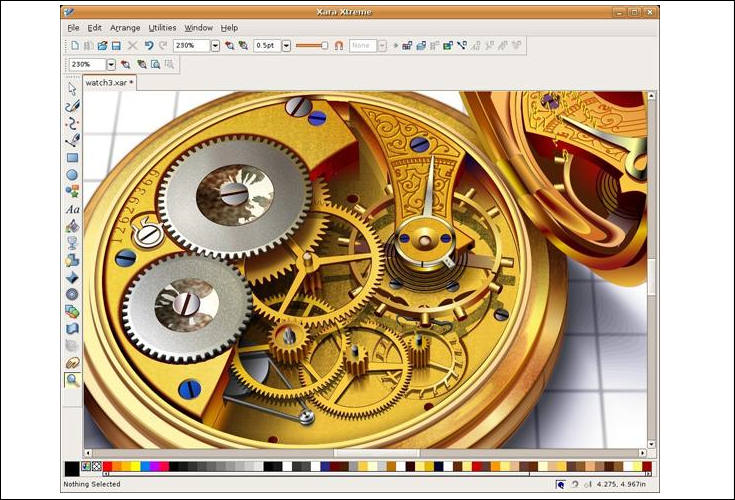735x500 pixels.
Task: Open the top toolbar zoom percentage dropdown
Action: tap(215, 45)
